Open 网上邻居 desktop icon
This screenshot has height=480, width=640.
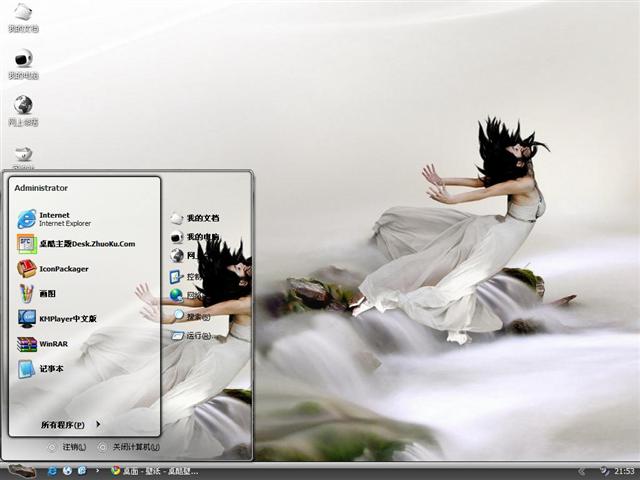(x=23, y=109)
